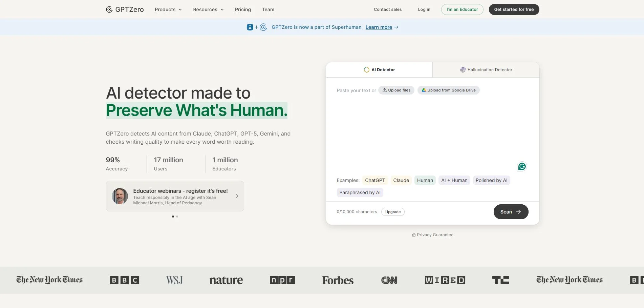
Task: Click the Superhuman logo icon in banner
Action: tap(250, 27)
